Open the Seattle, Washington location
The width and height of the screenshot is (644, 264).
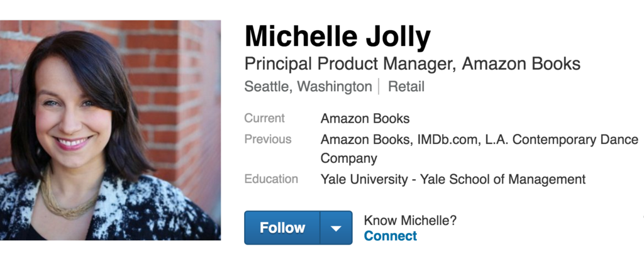308,87
